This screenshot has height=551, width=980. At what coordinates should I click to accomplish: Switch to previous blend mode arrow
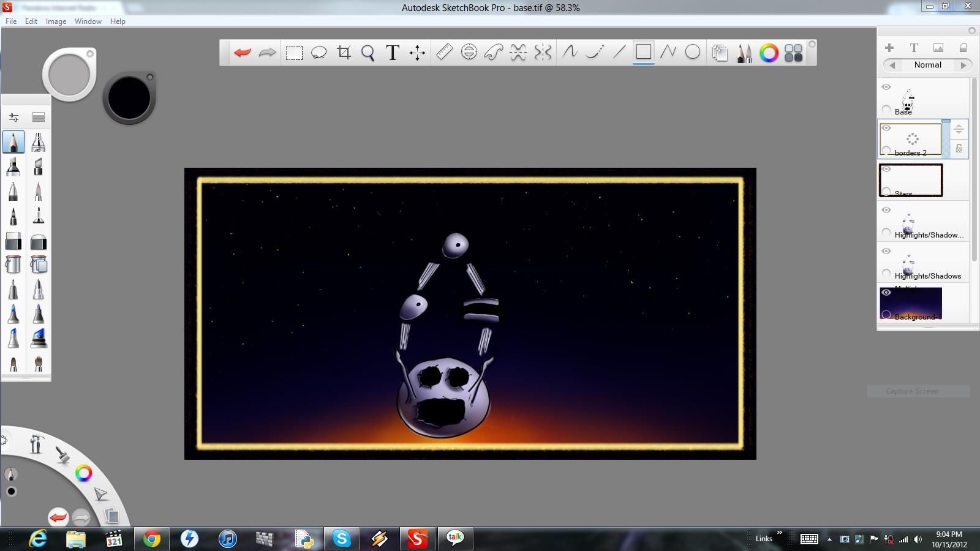(x=892, y=65)
